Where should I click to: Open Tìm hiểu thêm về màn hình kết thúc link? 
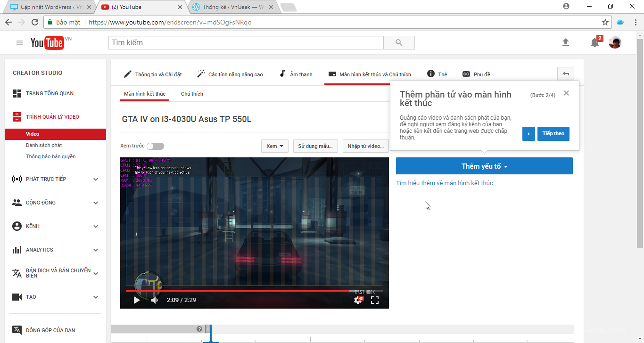[445, 183]
